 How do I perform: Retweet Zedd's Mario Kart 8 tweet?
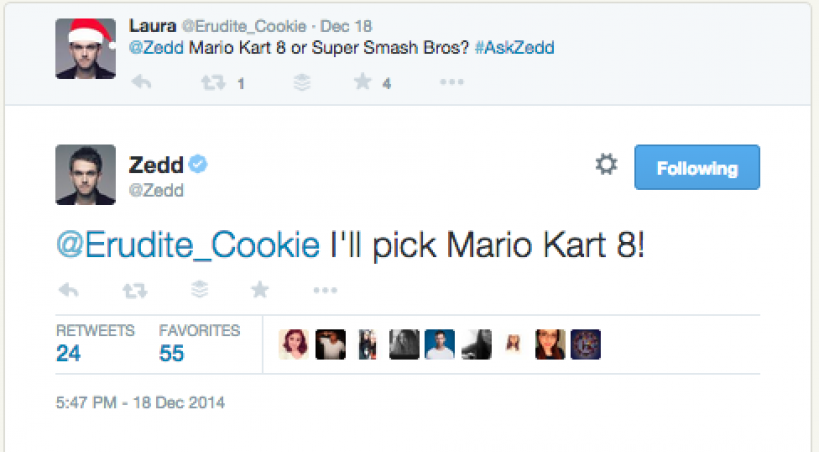[133, 290]
